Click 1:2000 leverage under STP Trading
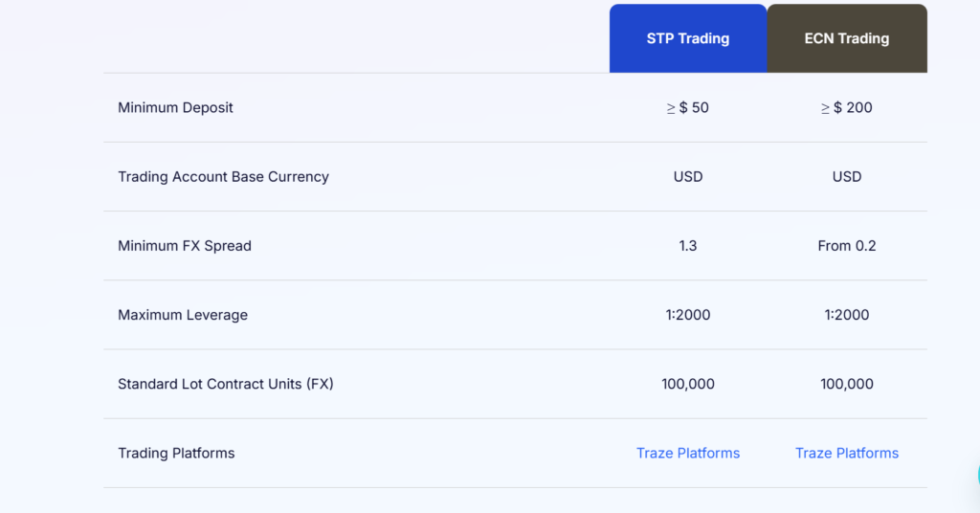 click(x=688, y=315)
